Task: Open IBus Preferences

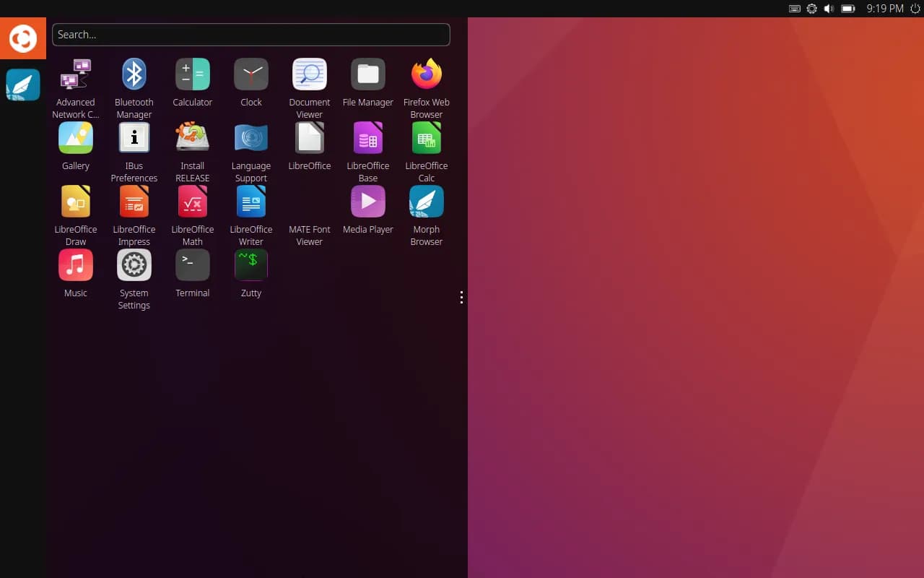Action: [x=134, y=137]
